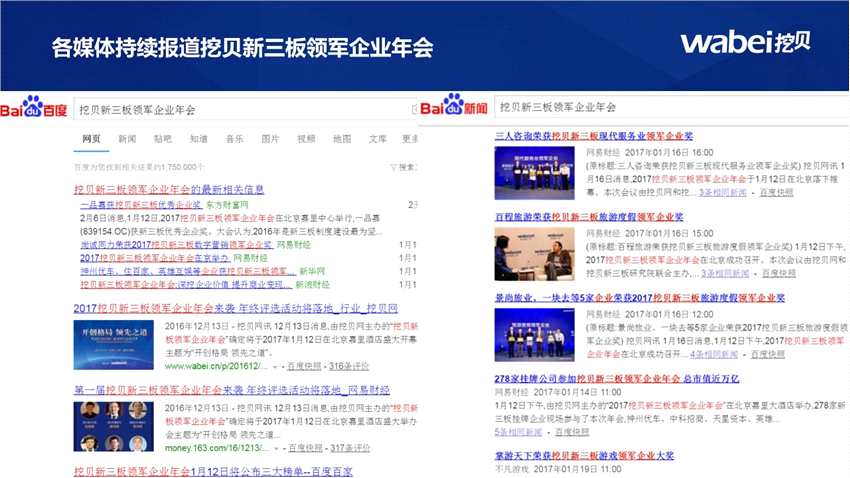Click the 新浪财经 source label
The image size is (850, 478).
[x=313, y=285]
